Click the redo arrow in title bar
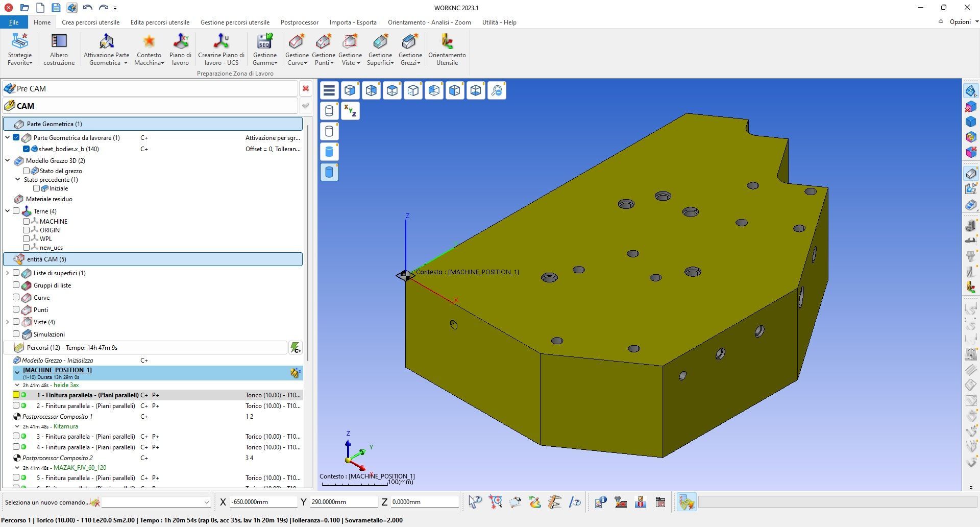980x527 pixels. point(104,8)
